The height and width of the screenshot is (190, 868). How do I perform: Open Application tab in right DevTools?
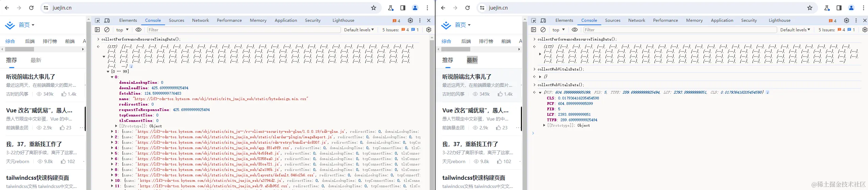coord(722,20)
